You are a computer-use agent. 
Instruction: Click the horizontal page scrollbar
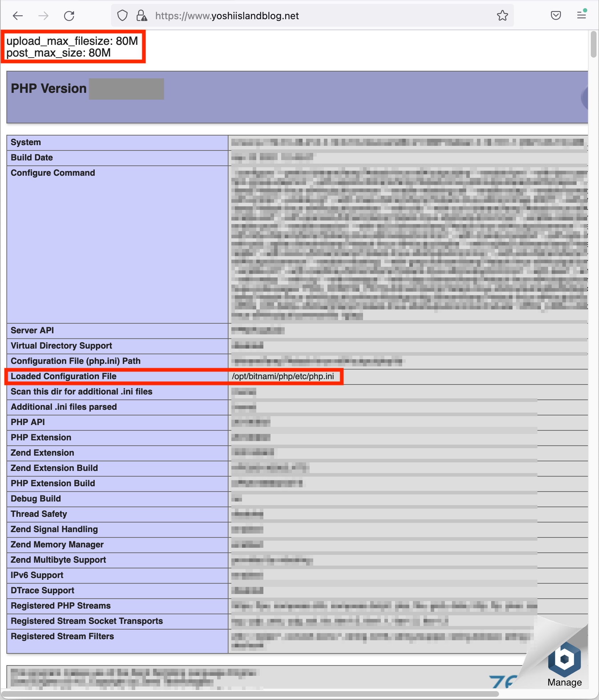click(x=250, y=694)
